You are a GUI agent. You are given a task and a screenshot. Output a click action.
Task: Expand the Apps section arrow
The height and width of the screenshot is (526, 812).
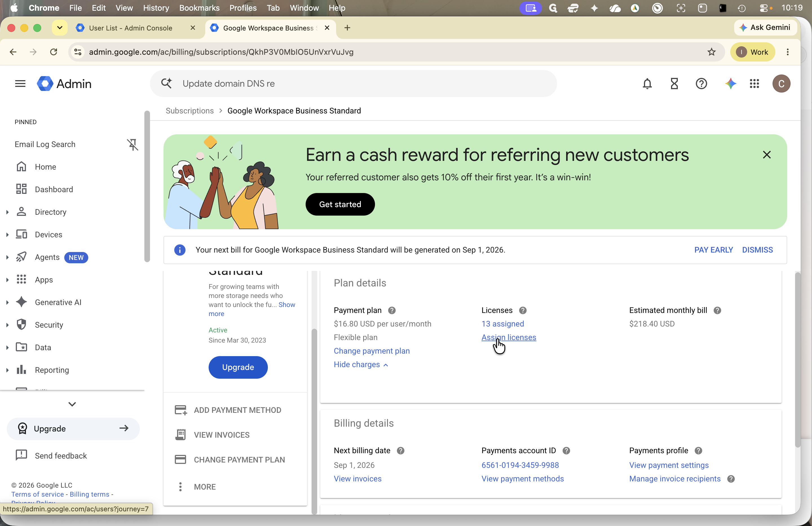coord(7,280)
